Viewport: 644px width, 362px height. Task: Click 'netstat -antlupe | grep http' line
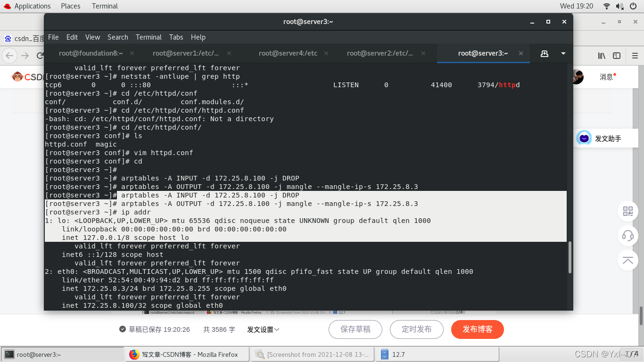(142, 76)
